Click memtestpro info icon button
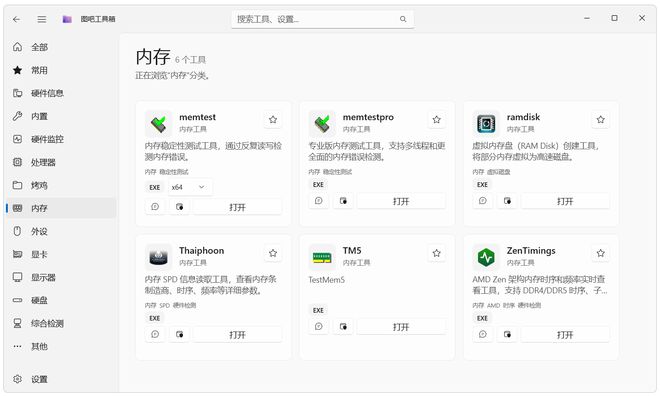The image size is (660, 396). [319, 201]
